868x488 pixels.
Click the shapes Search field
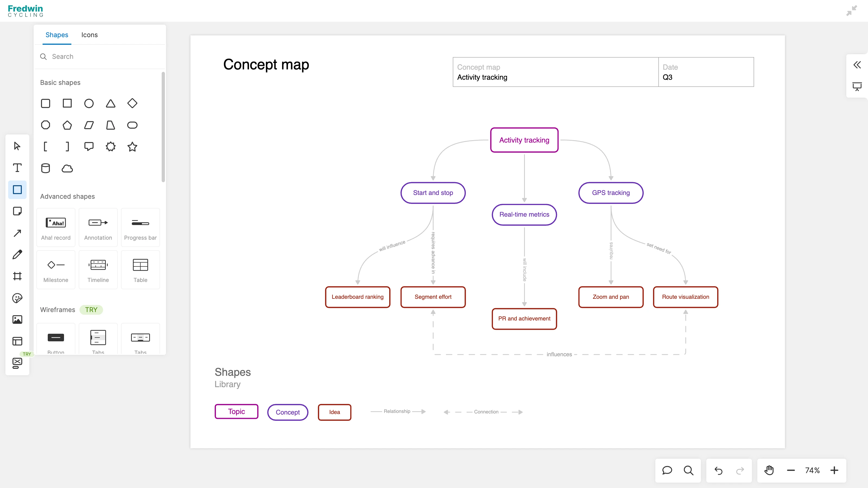101,57
